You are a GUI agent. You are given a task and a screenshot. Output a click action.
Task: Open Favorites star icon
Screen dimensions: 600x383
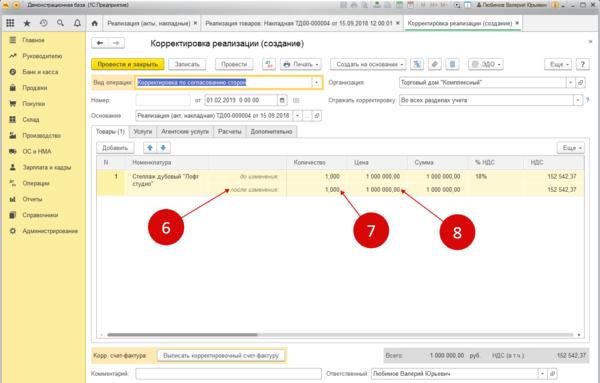[x=27, y=23]
